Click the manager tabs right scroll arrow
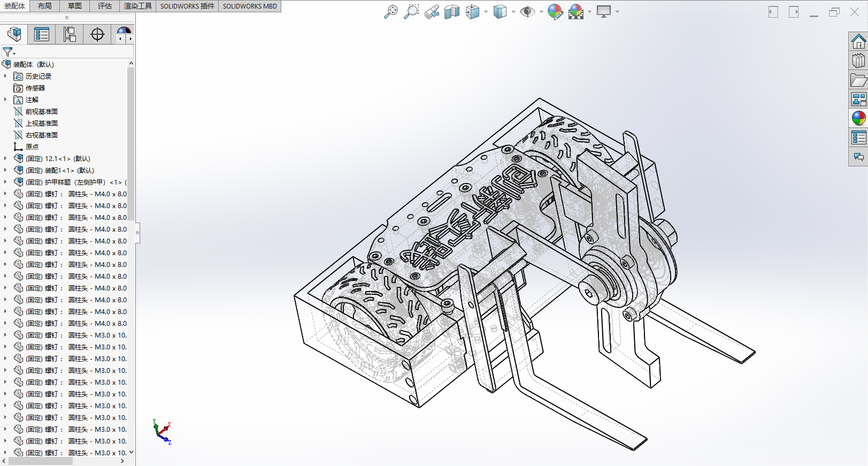Image resolution: width=868 pixels, height=466 pixels. (x=130, y=39)
